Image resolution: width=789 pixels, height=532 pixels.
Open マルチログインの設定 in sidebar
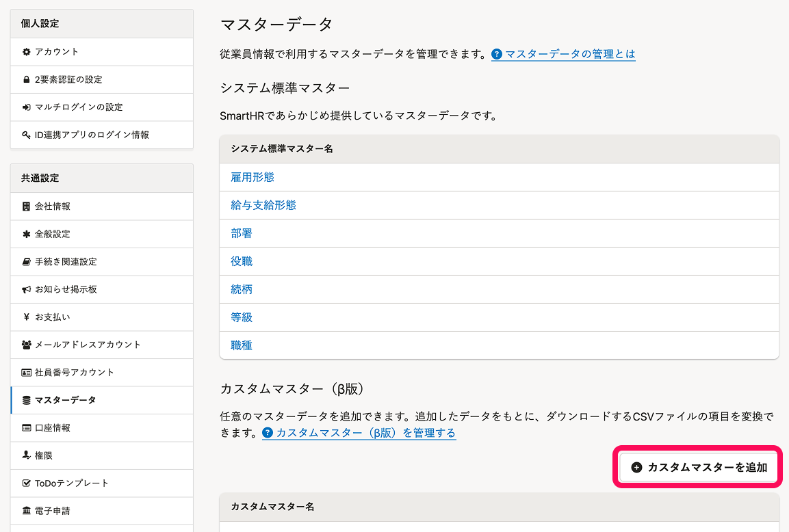[x=79, y=107]
